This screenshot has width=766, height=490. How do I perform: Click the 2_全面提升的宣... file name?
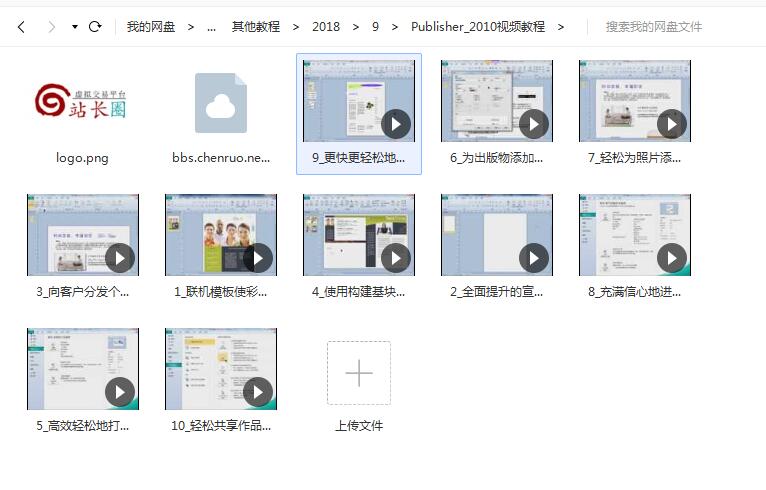[x=497, y=292]
